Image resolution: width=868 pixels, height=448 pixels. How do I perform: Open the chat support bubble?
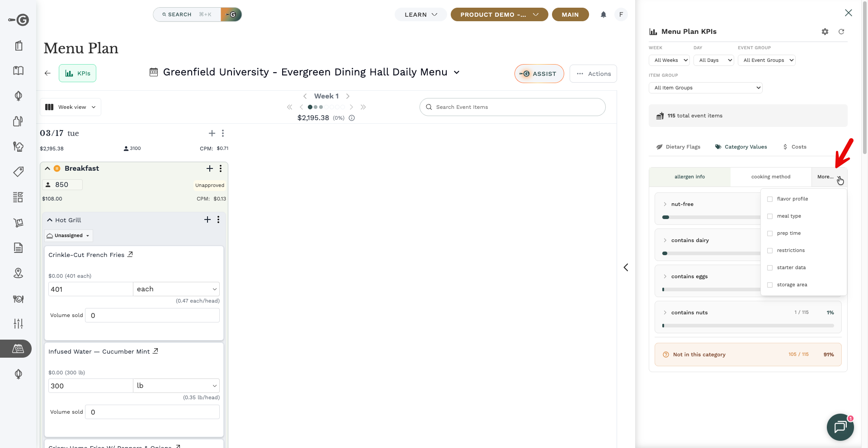(840, 426)
